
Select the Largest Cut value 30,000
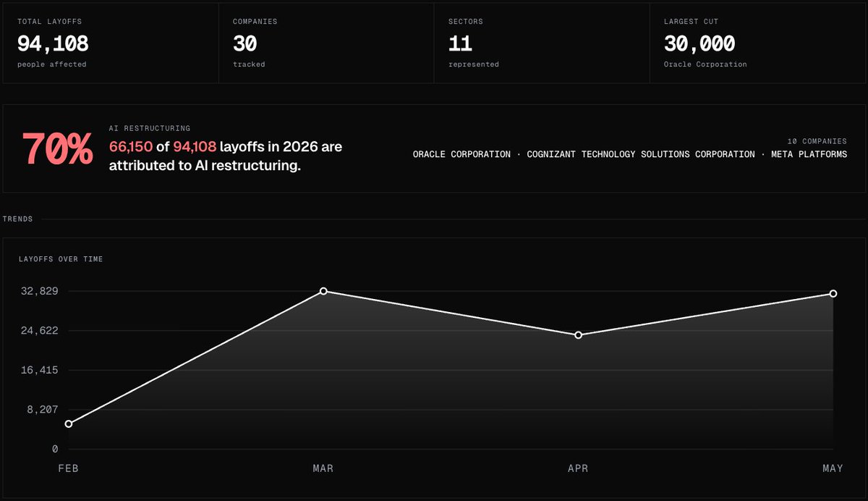pyautogui.click(x=699, y=43)
